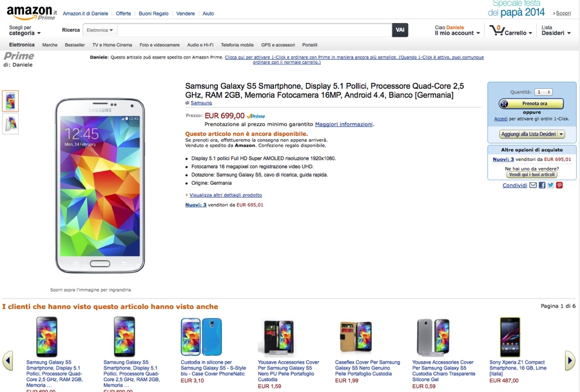The height and width of the screenshot is (392, 580).
Task: Open Visualizza altri dettagli prodotto link
Action: pos(226,195)
